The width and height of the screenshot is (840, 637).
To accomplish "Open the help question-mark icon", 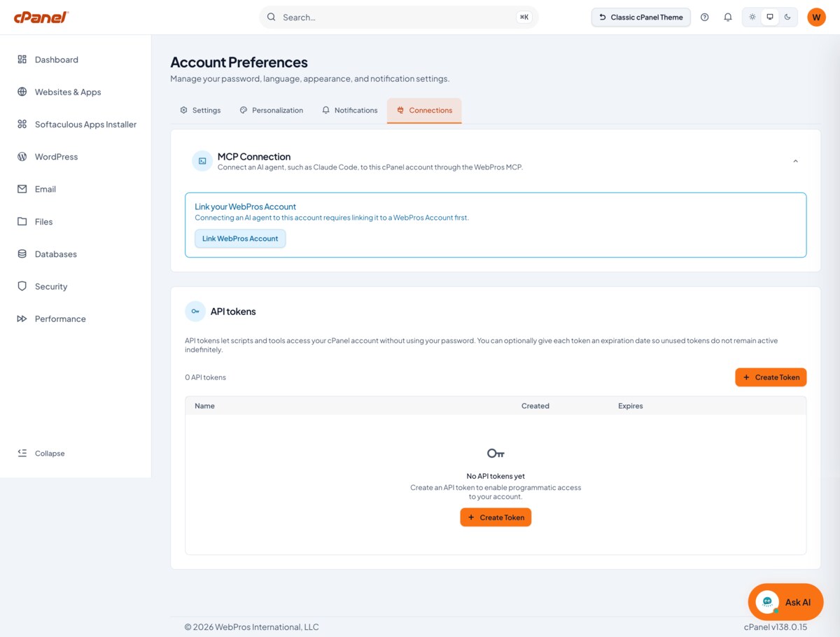I will (x=705, y=17).
